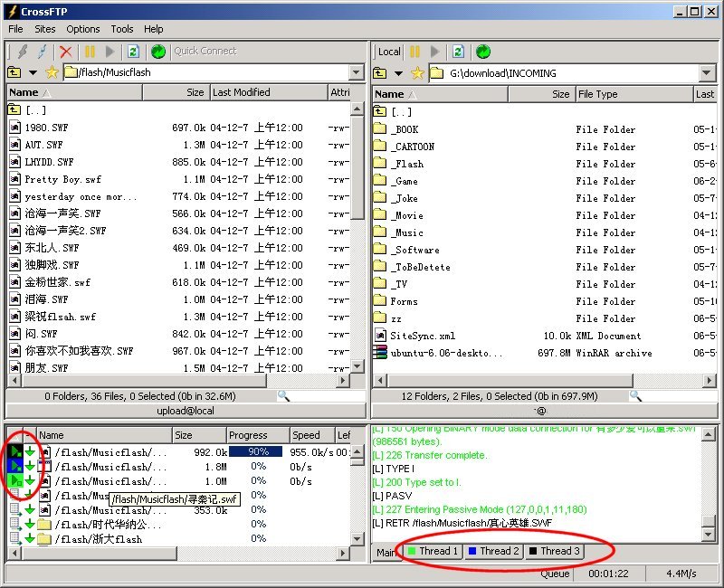724x588 pixels.
Task: Click the green globe icon in local toolbar
Action: pyautogui.click(x=483, y=52)
